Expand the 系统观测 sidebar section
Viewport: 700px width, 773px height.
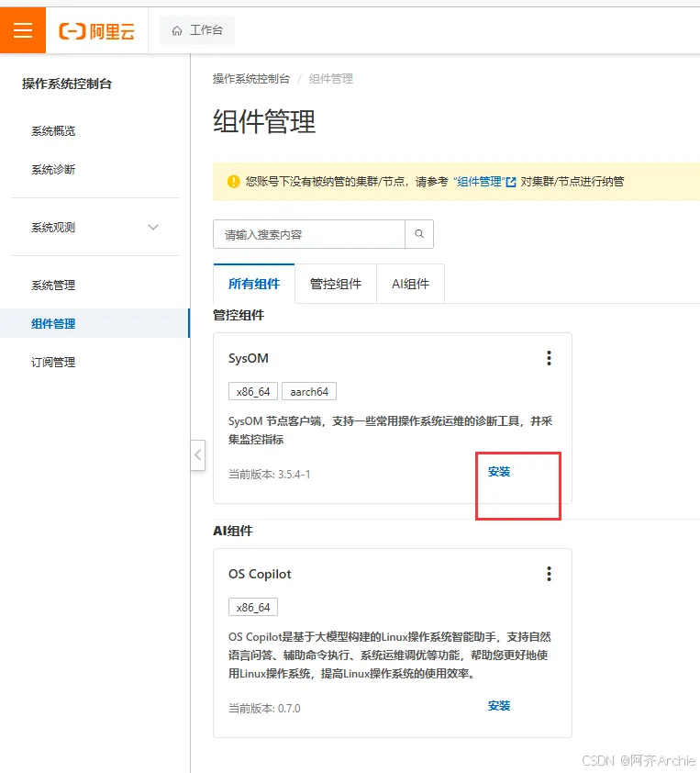coord(94,228)
